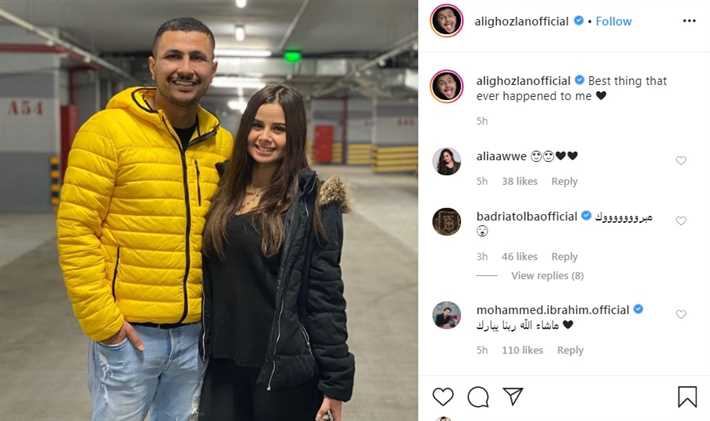
Task: Like mohammed.ibrahim.official's comment heart
Action: pos(681,314)
